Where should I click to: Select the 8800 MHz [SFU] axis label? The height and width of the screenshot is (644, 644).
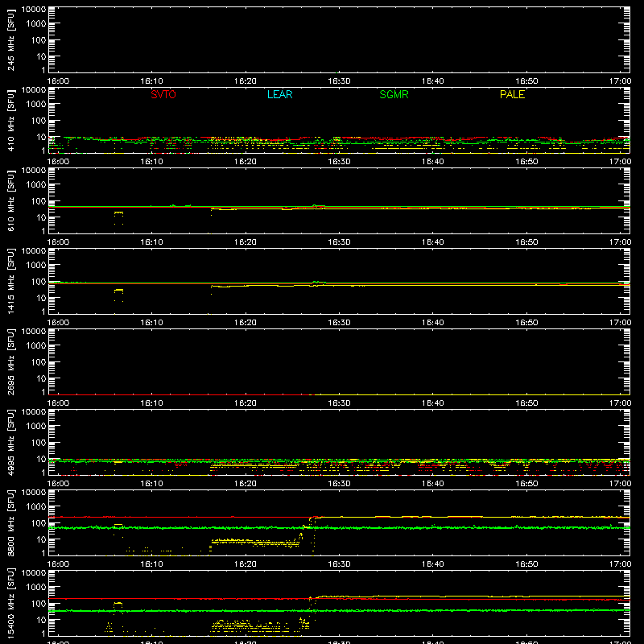10,522
